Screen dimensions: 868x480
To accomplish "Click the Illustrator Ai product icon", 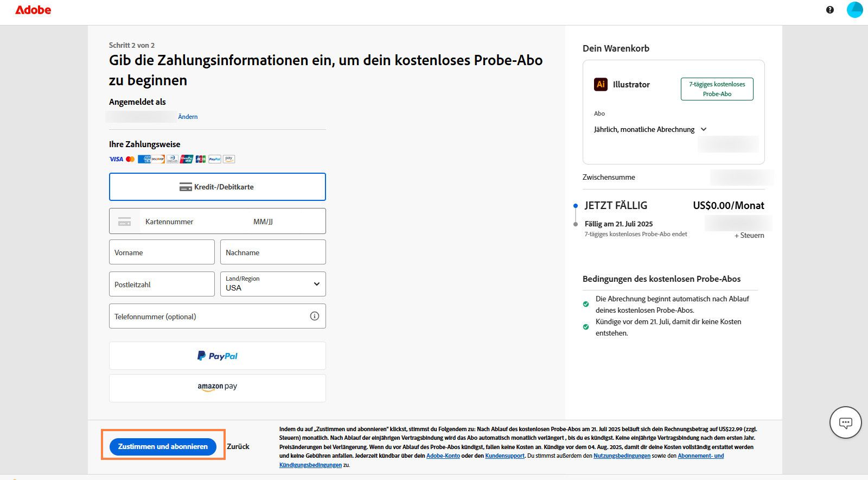I will point(601,84).
